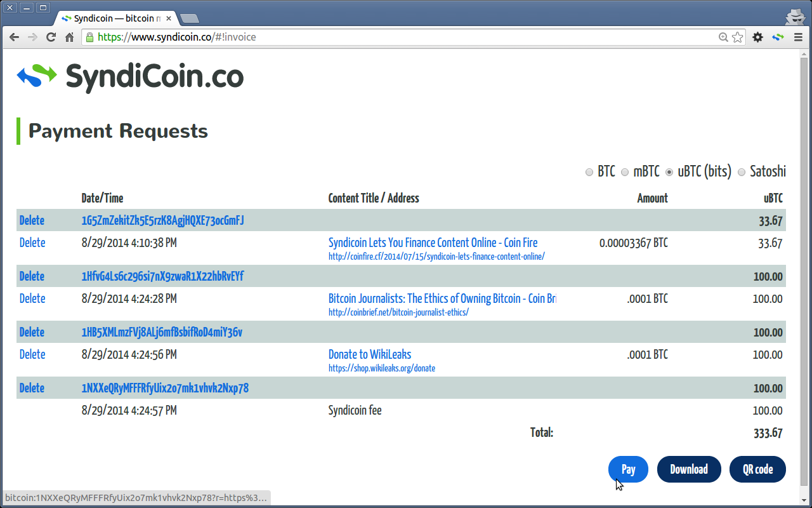Click the 'Total:' label

[x=542, y=432]
